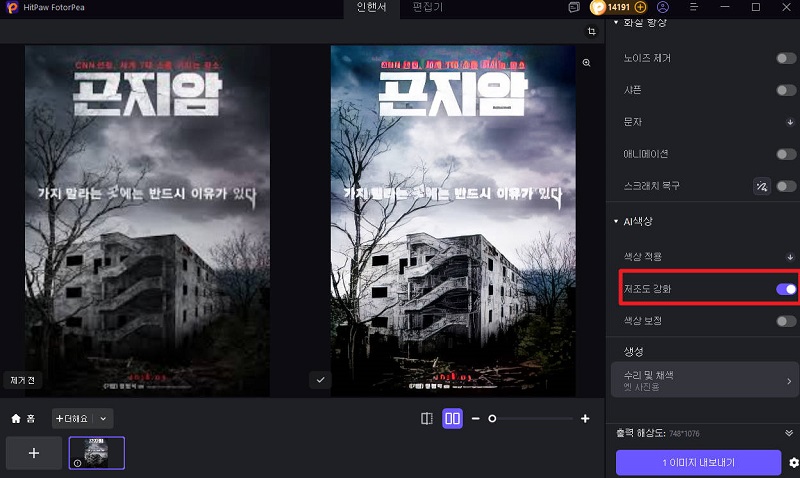The image size is (800, 478).
Task: Click the home house icon
Action: [16, 419]
